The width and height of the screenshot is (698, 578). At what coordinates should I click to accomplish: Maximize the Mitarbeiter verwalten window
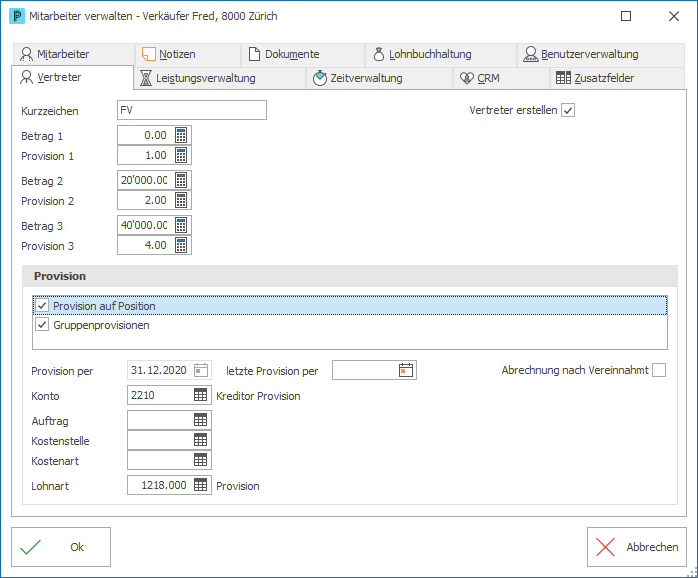pos(626,16)
